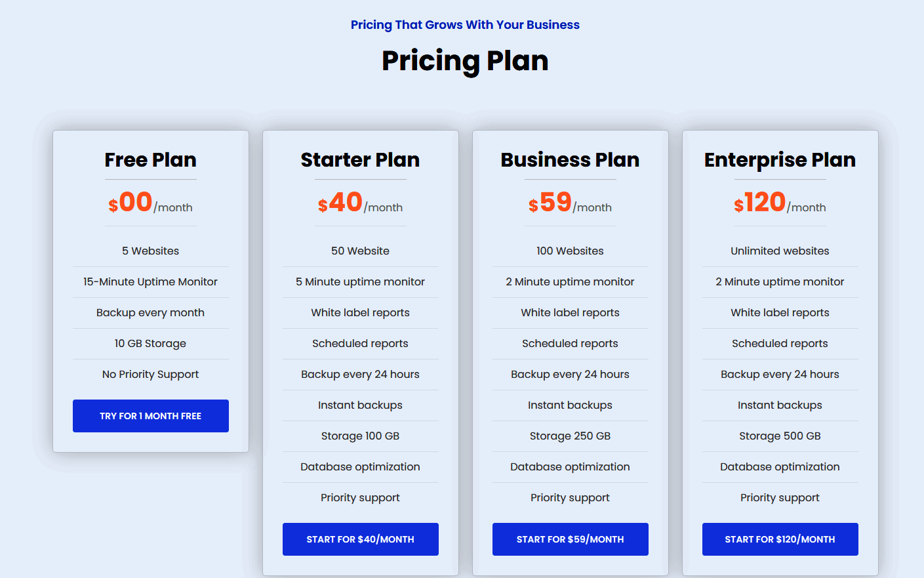
Task: Select the Unlimited websites feature row
Action: (x=780, y=251)
